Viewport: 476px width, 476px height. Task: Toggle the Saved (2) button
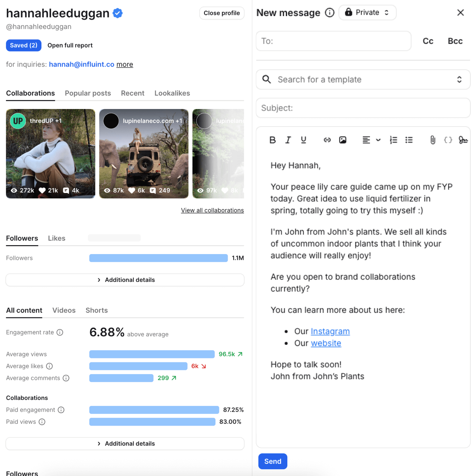tap(24, 45)
